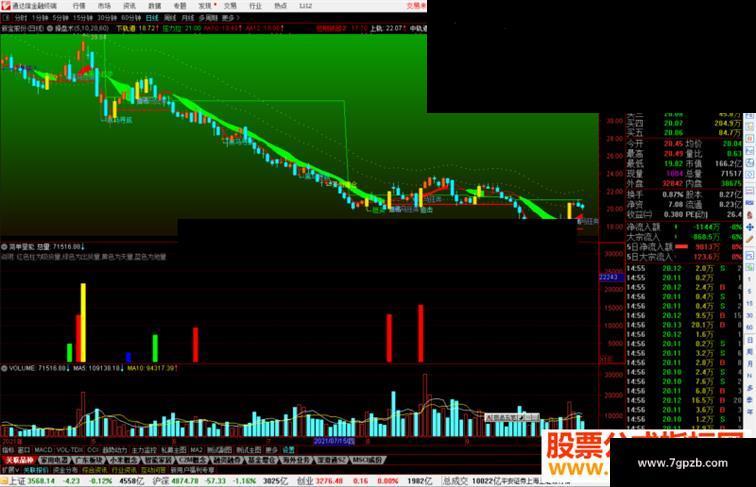Click the square panel icon left of 分时

tap(6, 18)
